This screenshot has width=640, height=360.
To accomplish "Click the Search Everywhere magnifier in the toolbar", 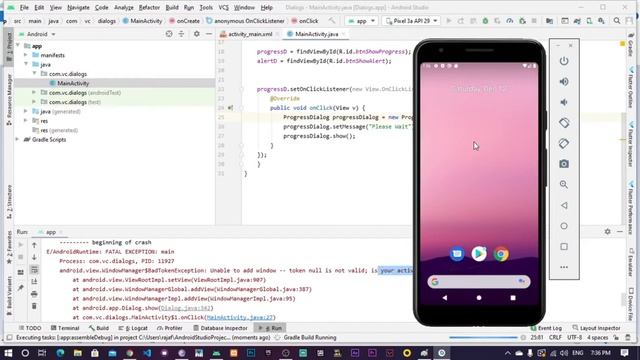I will [617, 21].
